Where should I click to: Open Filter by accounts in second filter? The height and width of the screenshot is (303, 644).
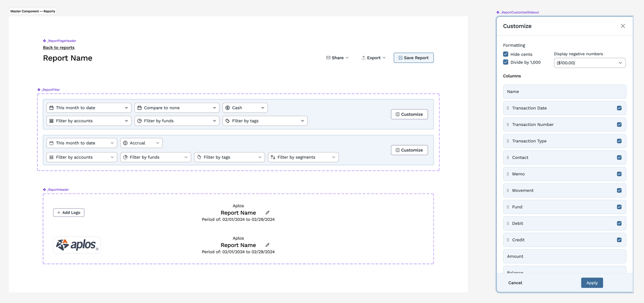pyautogui.click(x=82, y=157)
